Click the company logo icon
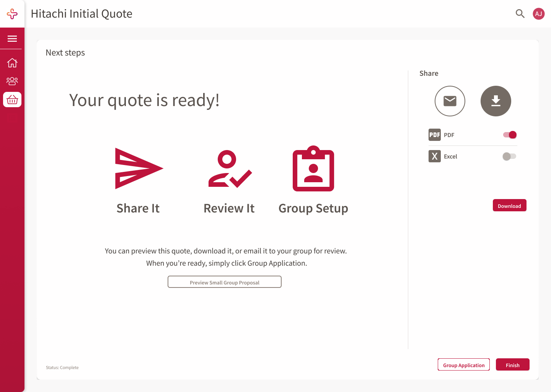The width and height of the screenshot is (551, 392). [x=12, y=14]
